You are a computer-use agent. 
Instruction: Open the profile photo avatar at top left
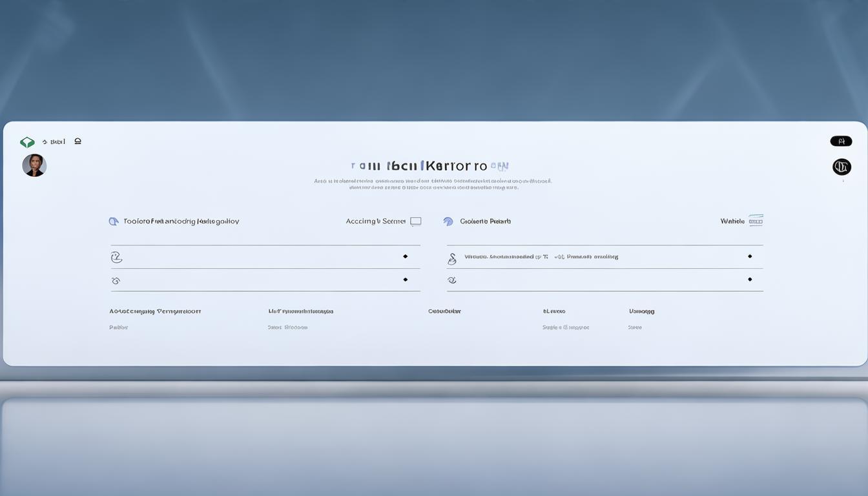(34, 165)
